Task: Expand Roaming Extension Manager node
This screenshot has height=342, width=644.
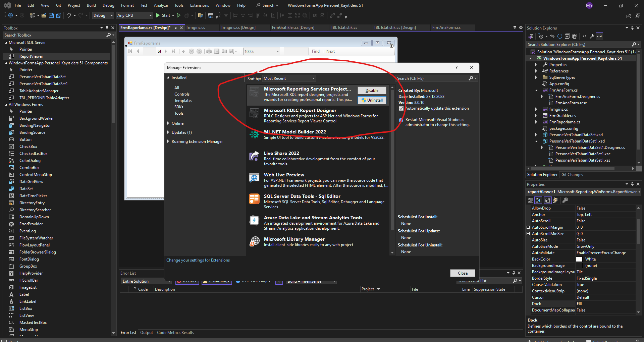Action: (x=168, y=141)
